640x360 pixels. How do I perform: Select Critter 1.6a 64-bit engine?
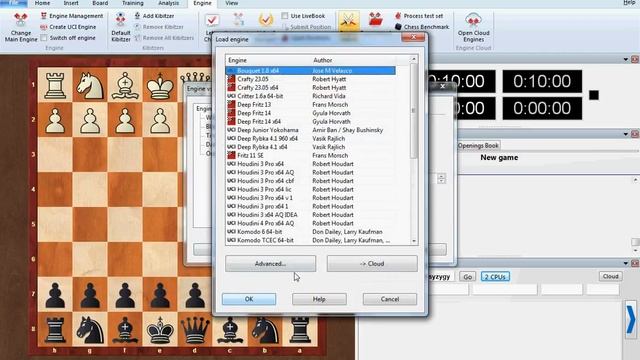click(x=311, y=96)
